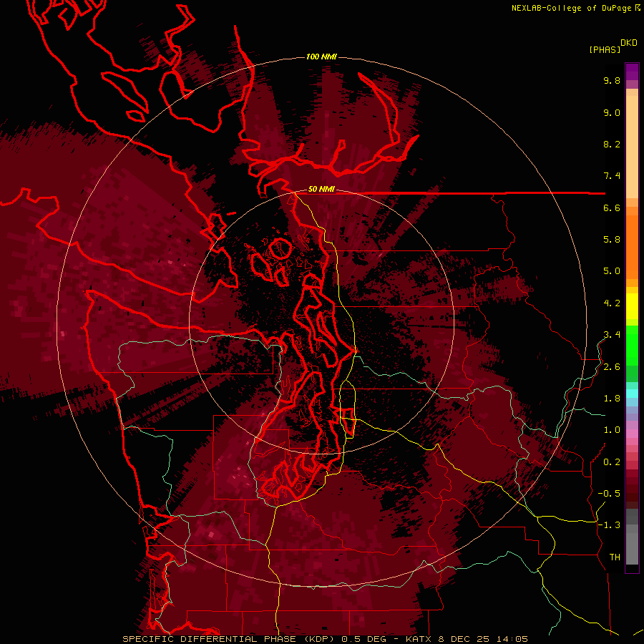Select the 100 NMI range ring label
This screenshot has width=644, height=644.
coord(321,57)
